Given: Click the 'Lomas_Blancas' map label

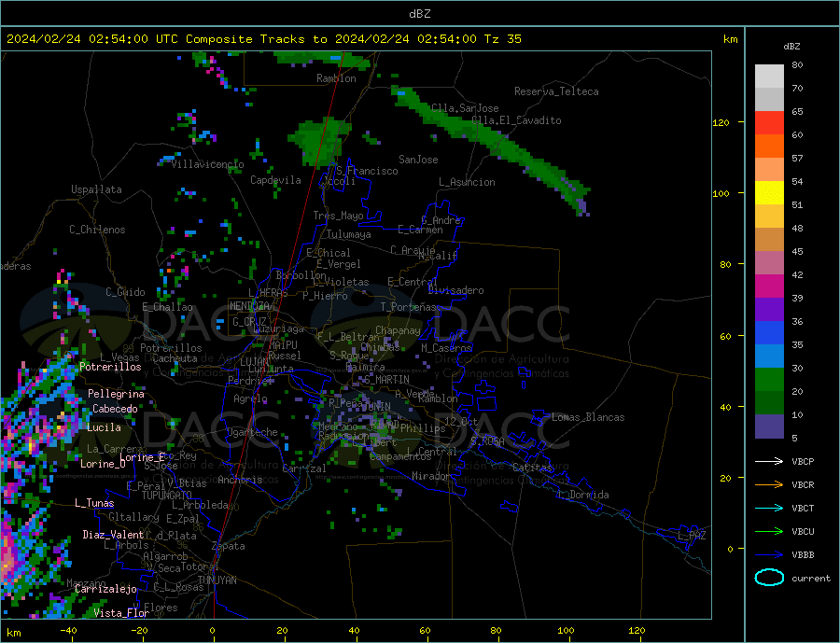Looking at the screenshot, I should click(x=588, y=417).
